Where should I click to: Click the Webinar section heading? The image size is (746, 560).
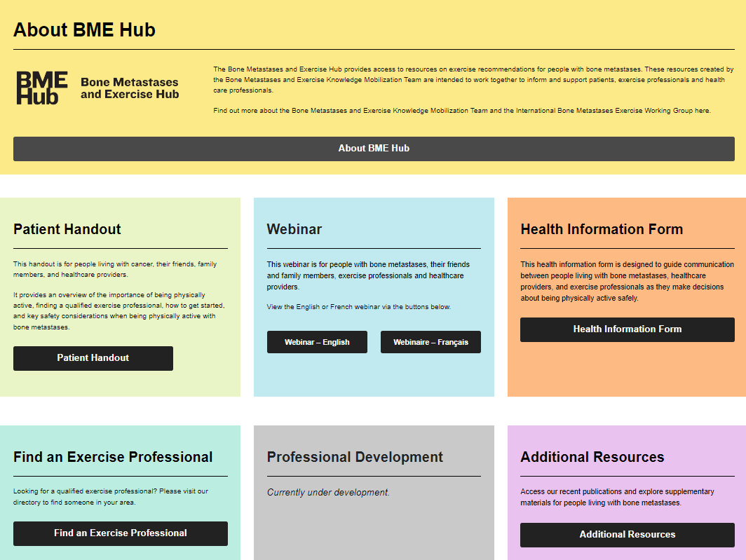coord(294,229)
